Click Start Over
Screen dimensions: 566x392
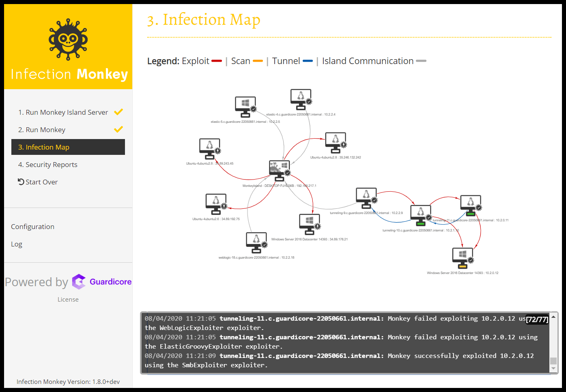pyautogui.click(x=38, y=182)
